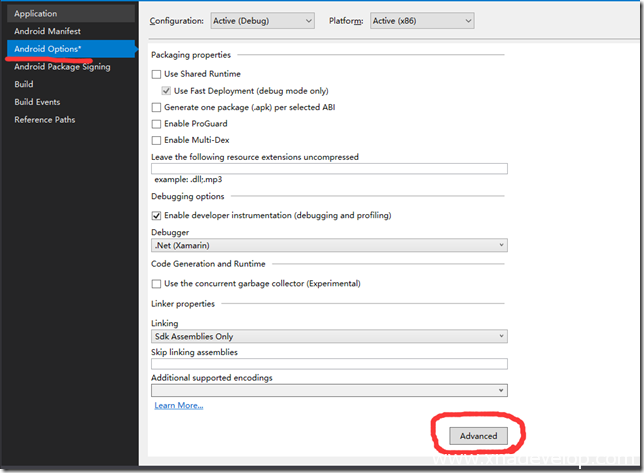This screenshot has width=644, height=473.
Task: Enable the Use Shared Runtime checkbox
Action: point(156,75)
